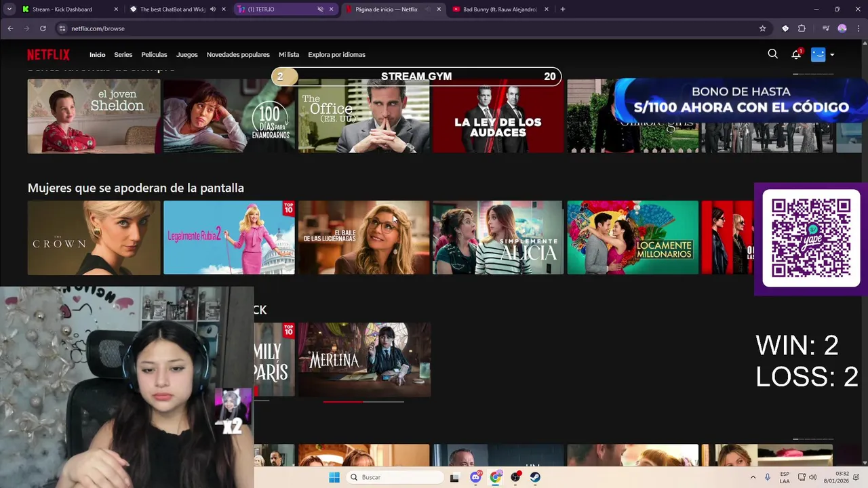Open the diamond extension icon
This screenshot has height=488, width=868.
tap(785, 28)
